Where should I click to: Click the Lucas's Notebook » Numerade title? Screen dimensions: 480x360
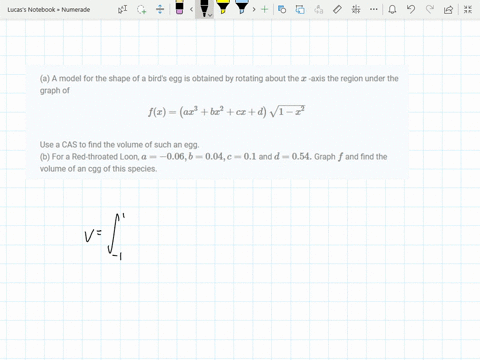point(49,10)
